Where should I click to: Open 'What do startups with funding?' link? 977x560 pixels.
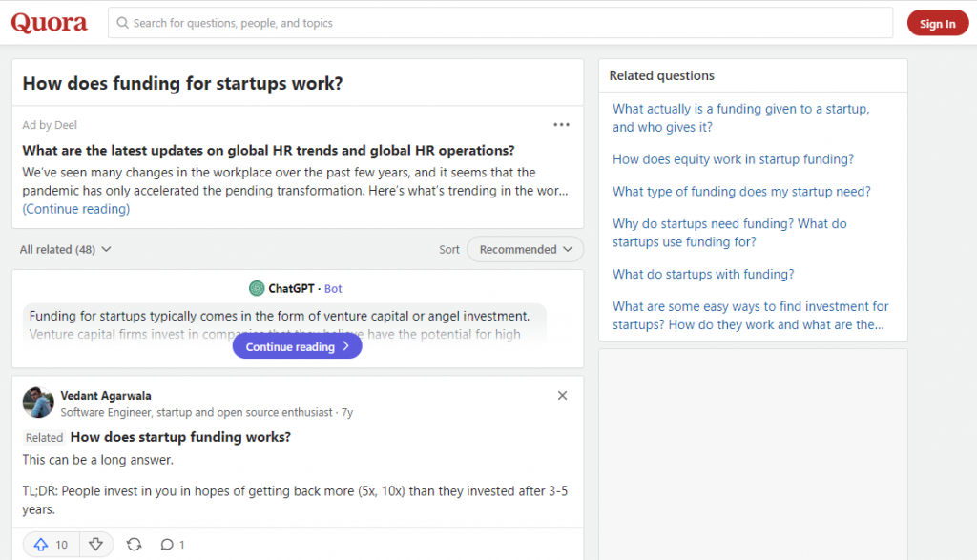pos(703,274)
